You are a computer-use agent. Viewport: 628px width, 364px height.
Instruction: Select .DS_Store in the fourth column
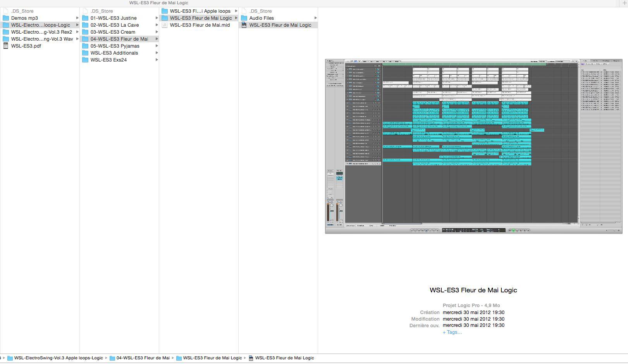(260, 11)
